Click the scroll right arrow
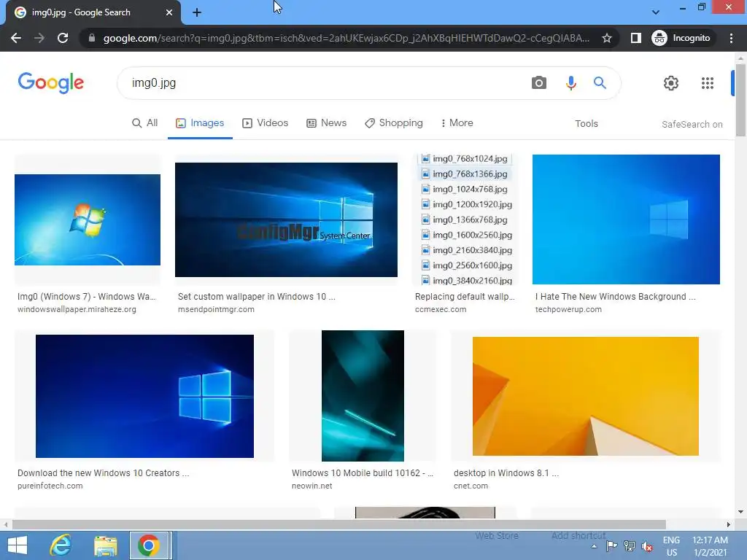 click(x=729, y=525)
